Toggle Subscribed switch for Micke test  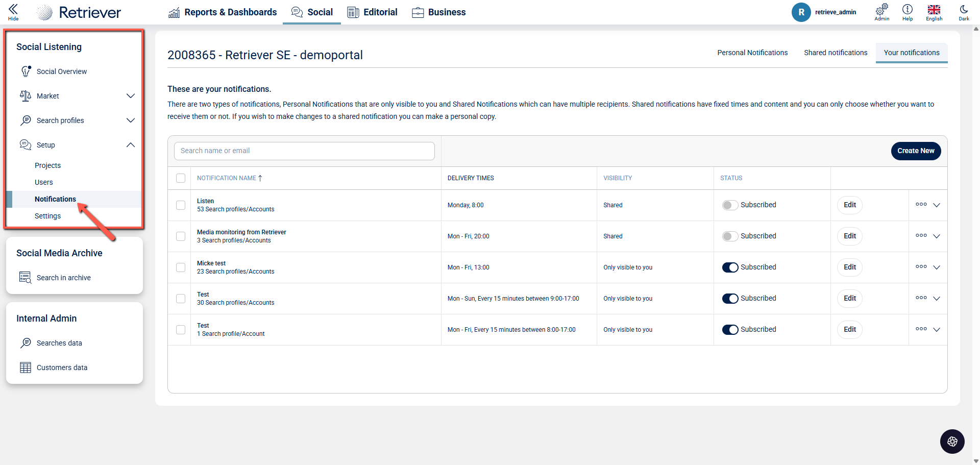pos(730,267)
